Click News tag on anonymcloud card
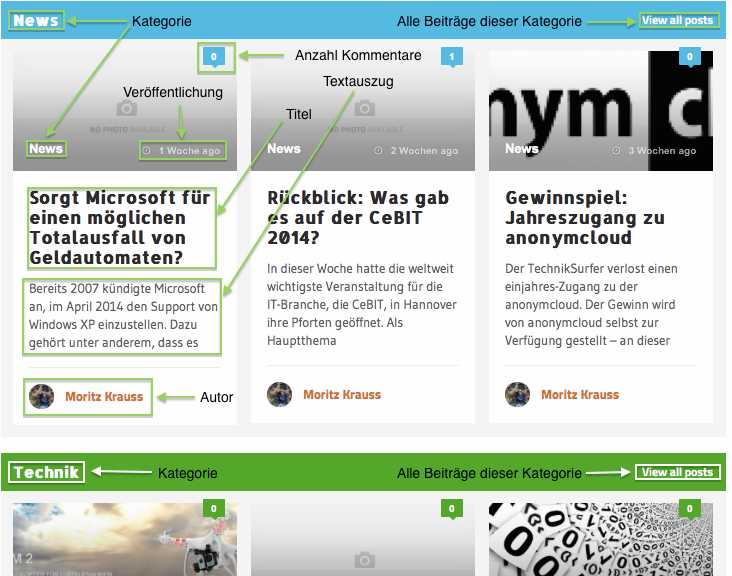The width and height of the screenshot is (732, 576). (x=522, y=149)
